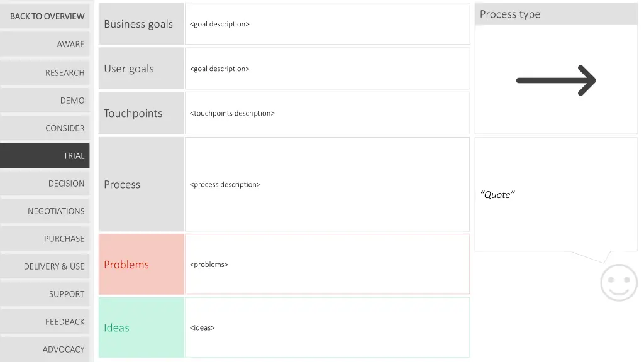Click the red Problems label box
644x362 pixels.
142,265
